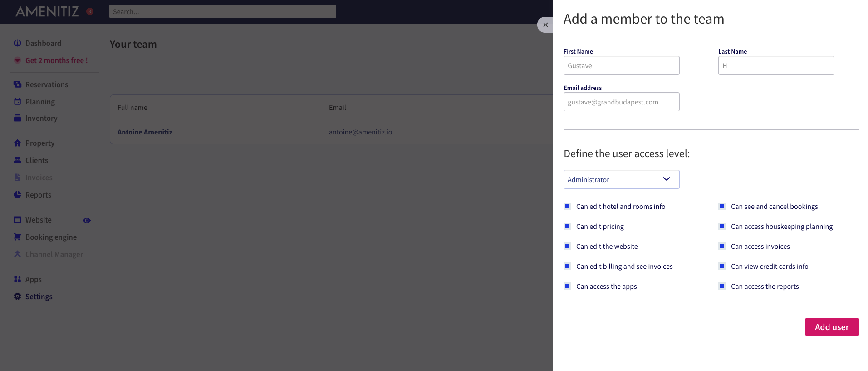Click Email column header
Screen dimensions: 868x371
[337, 108]
